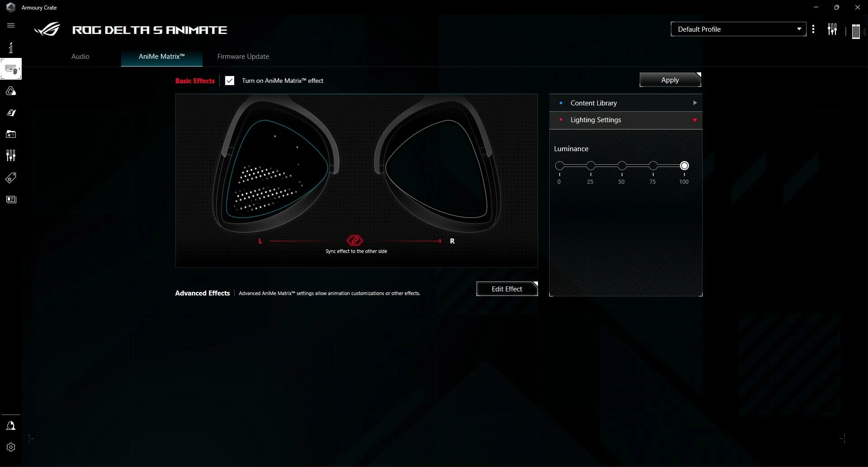Check the headset battery status icon
This screenshot has height=467, width=868.
855,31
